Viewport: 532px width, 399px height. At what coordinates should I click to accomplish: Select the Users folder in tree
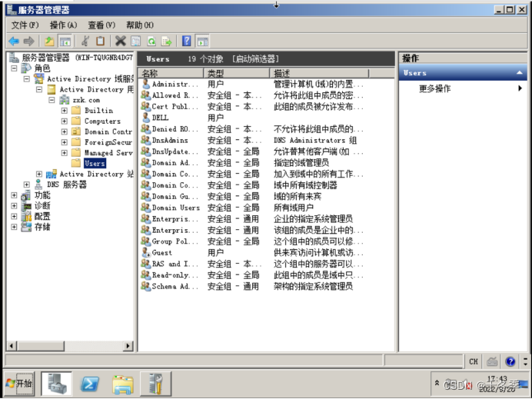tap(95, 163)
